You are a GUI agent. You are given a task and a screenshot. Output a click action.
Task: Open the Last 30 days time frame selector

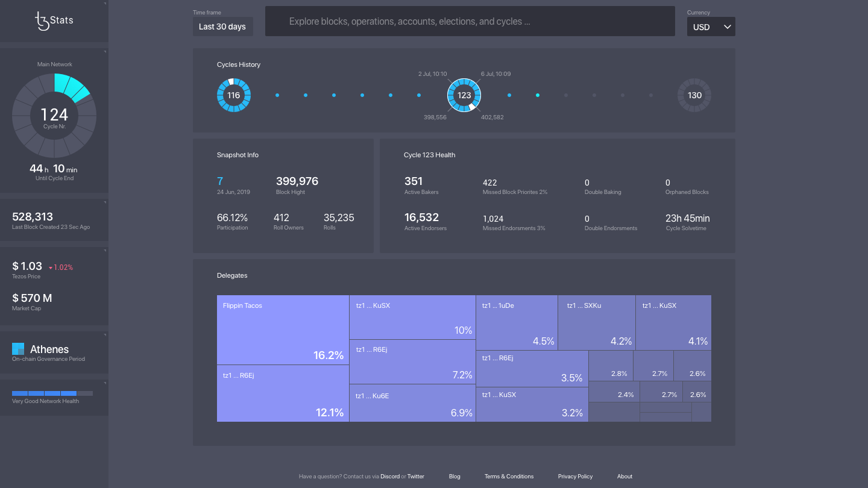222,27
